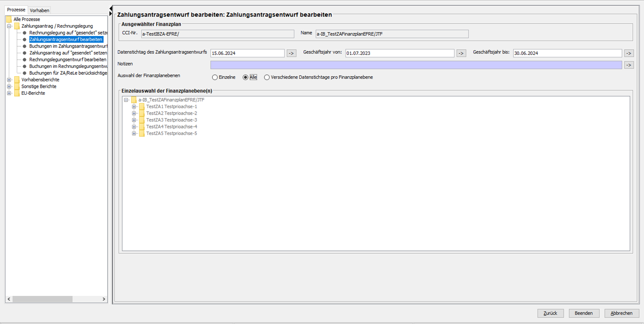Expand the TestZA2 Testprioachse-2 node

(134, 113)
